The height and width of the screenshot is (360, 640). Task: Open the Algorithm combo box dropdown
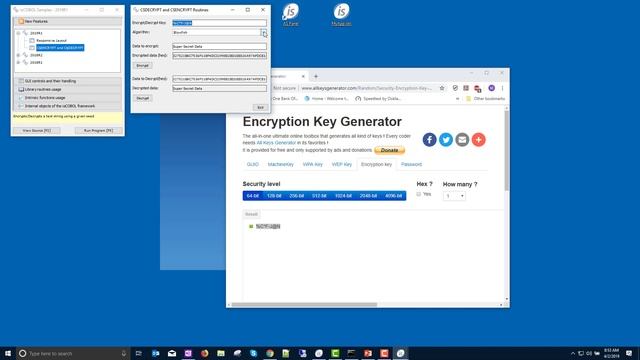(x=264, y=32)
